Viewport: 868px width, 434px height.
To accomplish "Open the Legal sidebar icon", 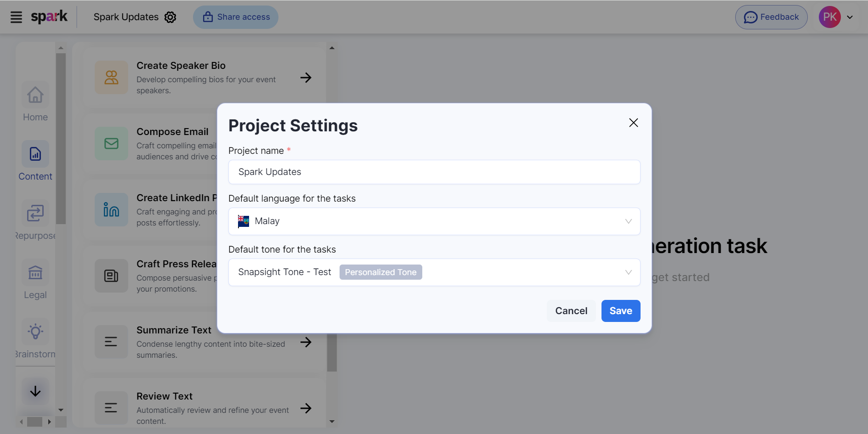I will pyautogui.click(x=35, y=273).
